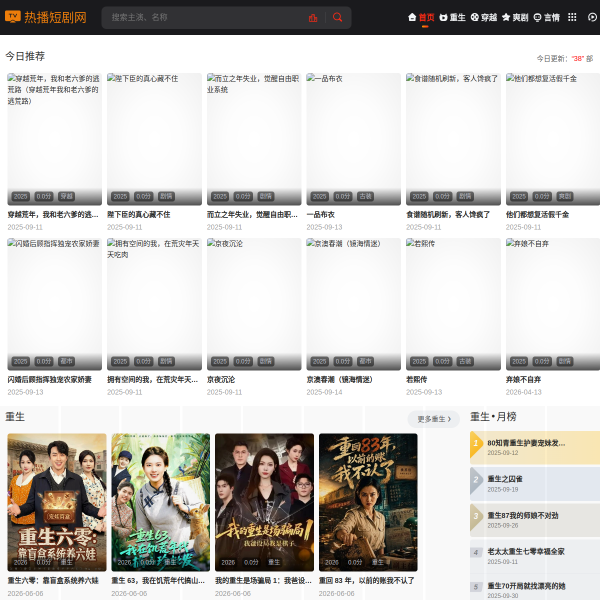The image size is (600, 600).
Task: Open poster of 京夜沉沦
Action: (x=254, y=304)
